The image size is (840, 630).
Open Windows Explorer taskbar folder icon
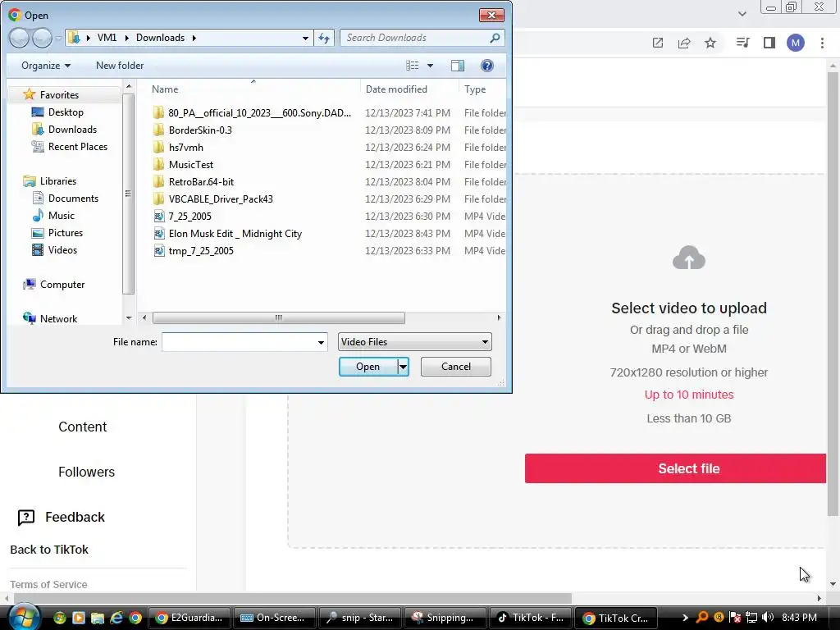(97, 618)
